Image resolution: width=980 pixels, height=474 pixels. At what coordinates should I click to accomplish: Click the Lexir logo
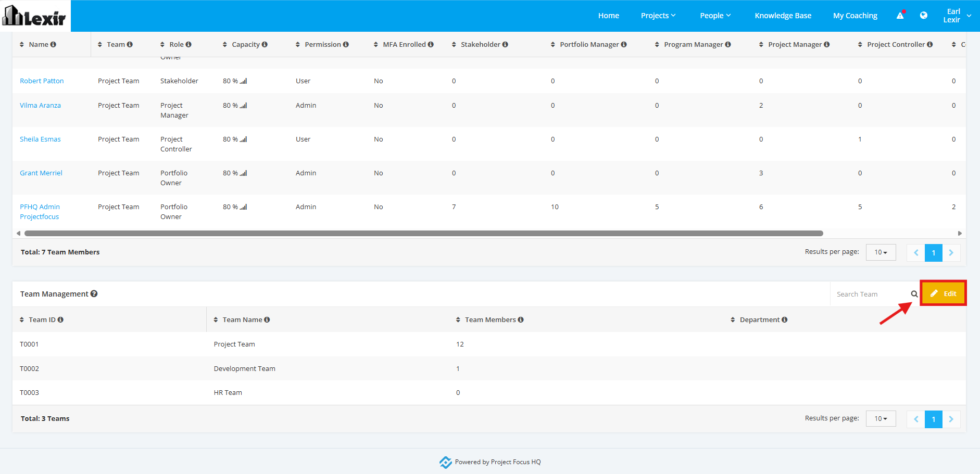pyautogui.click(x=34, y=16)
